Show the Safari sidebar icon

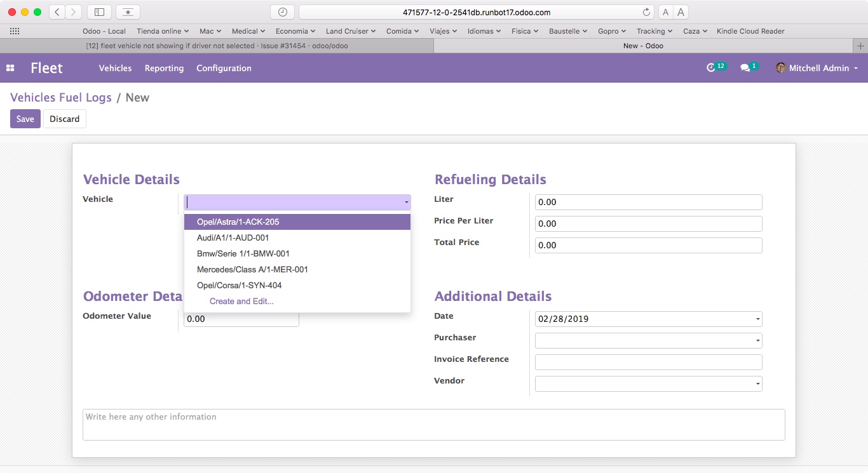(99, 11)
